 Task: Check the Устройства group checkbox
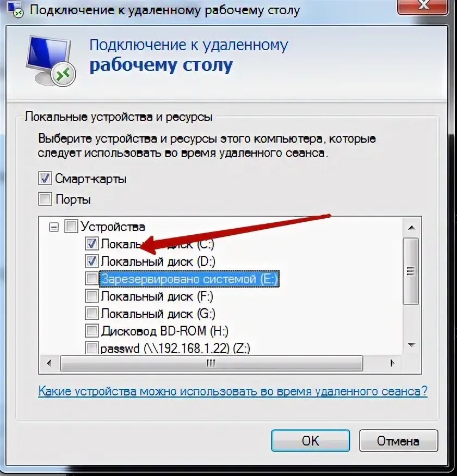71,226
